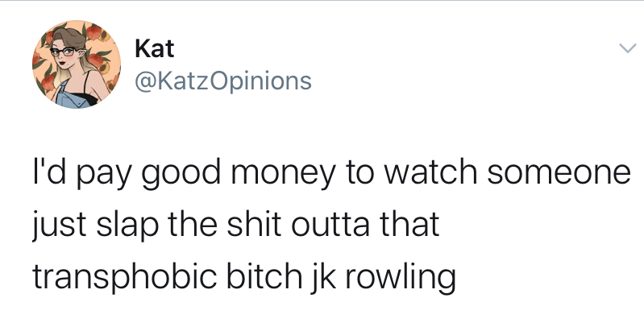This screenshot has height=327, width=644.
Task: Click the word "someone" in the tweet
Action: [559, 172]
